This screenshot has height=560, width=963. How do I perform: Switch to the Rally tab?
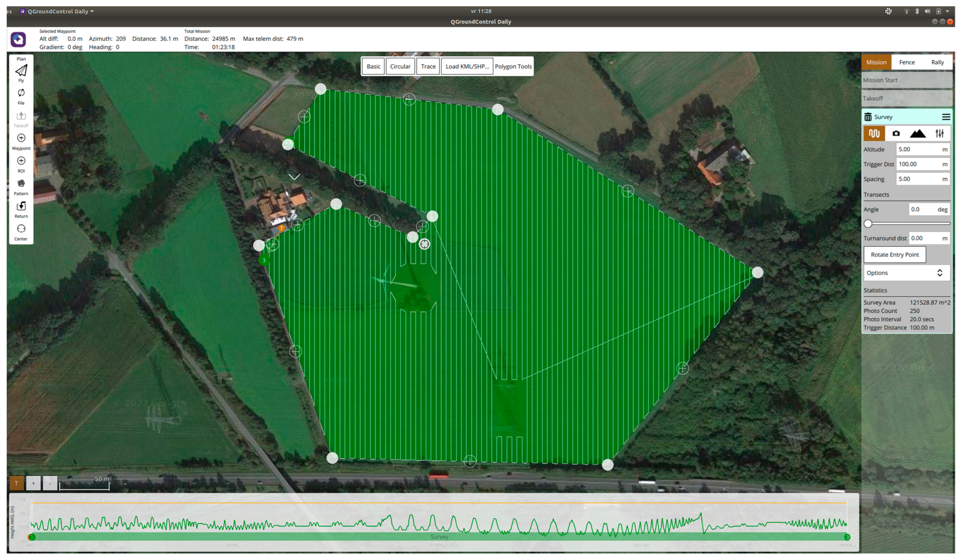pos(937,62)
